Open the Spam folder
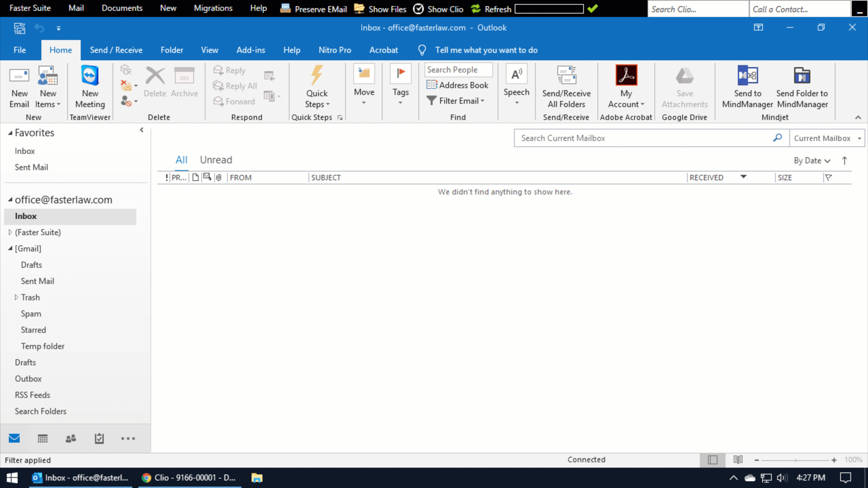The image size is (868, 488). (31, 314)
